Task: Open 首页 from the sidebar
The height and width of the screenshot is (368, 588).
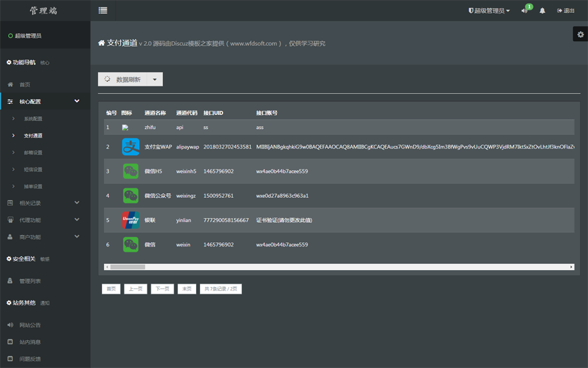Action: point(24,84)
